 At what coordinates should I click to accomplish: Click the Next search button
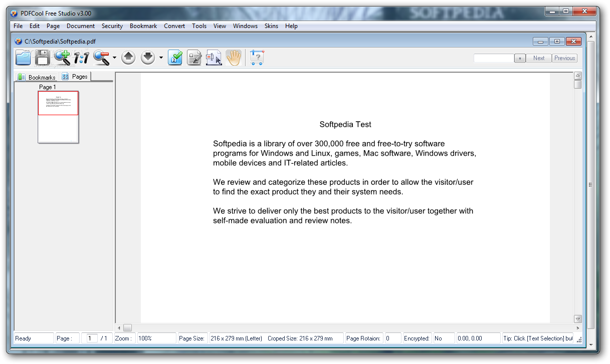539,58
